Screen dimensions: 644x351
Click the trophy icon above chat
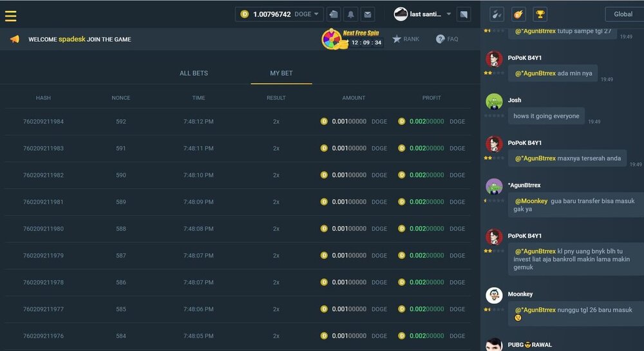[540, 14]
